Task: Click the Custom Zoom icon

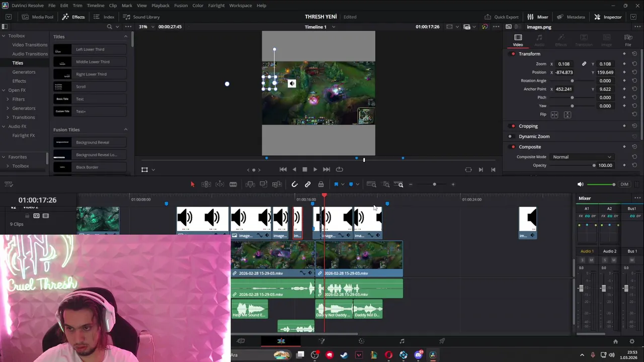Action: 399,185
